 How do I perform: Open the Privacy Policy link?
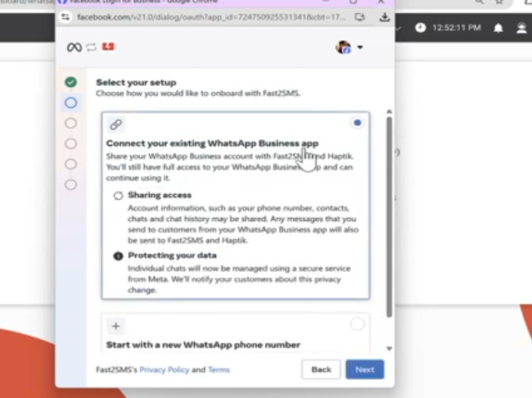pos(164,370)
